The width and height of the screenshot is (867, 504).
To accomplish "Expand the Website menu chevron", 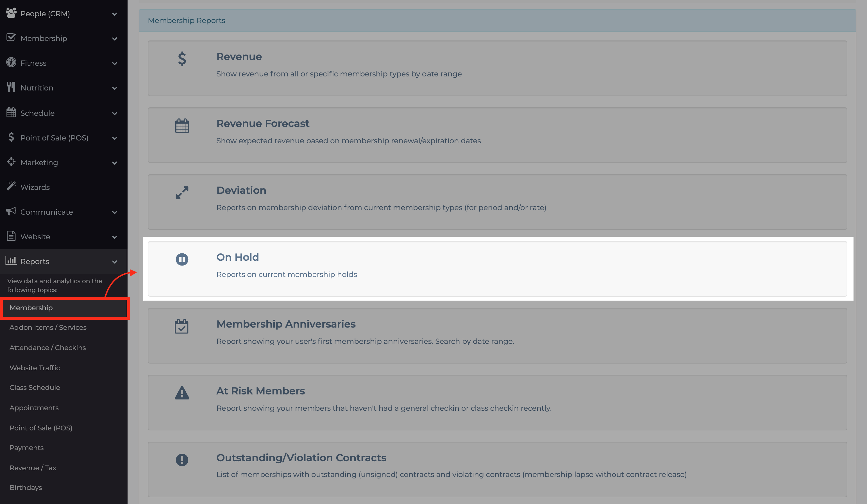I will click(115, 237).
